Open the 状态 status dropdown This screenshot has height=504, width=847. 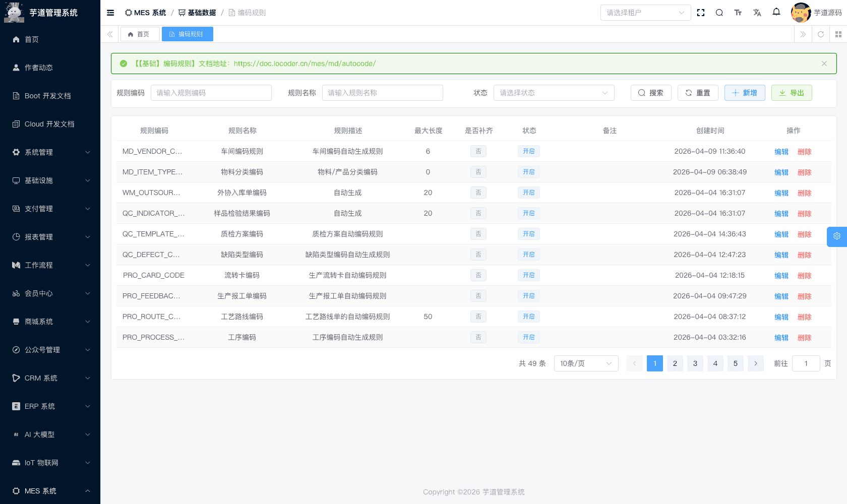point(554,93)
